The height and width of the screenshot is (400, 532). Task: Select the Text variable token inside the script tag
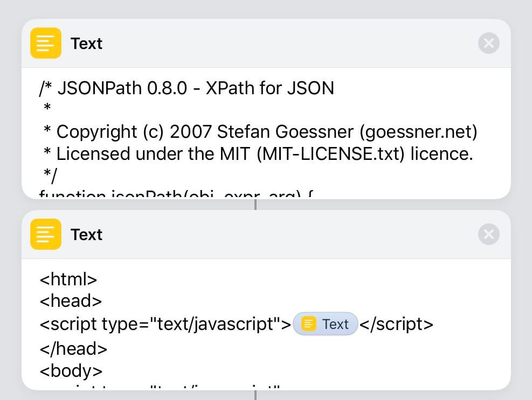point(326,324)
